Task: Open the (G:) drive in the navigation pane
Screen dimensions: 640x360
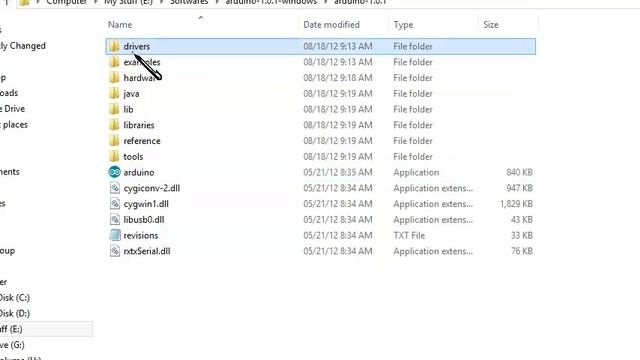Action: 12,345
